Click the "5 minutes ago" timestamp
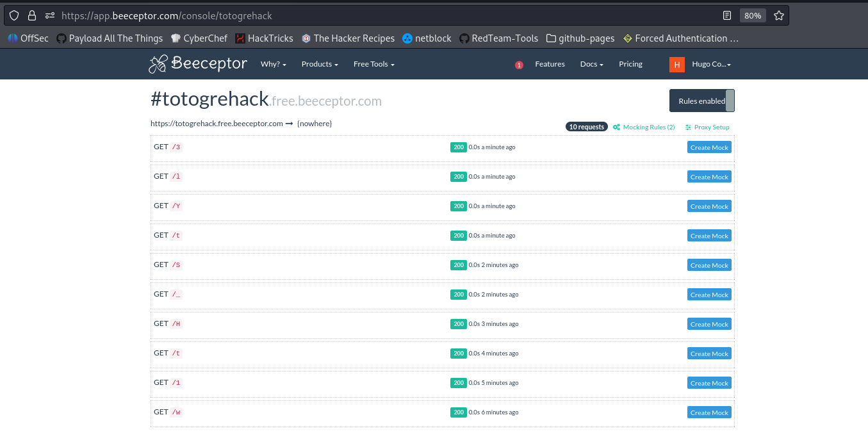The height and width of the screenshot is (440, 868). point(500,383)
